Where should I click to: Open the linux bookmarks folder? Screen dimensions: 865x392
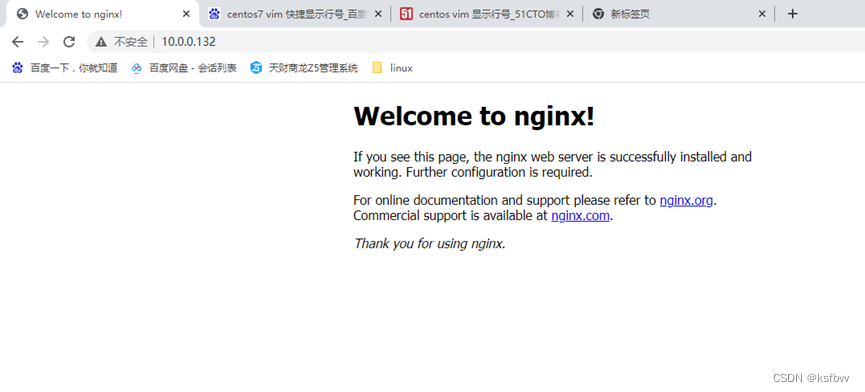coord(392,68)
